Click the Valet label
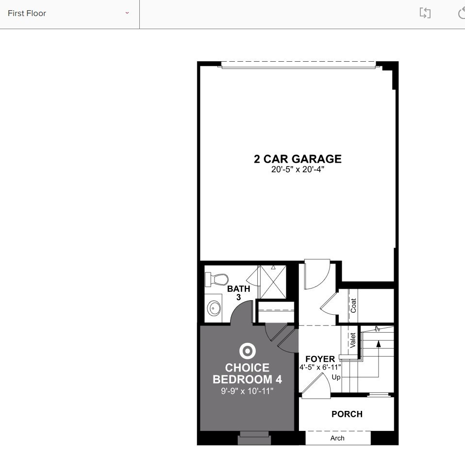Image resolution: width=465 pixels, height=476 pixels. pyautogui.click(x=352, y=340)
